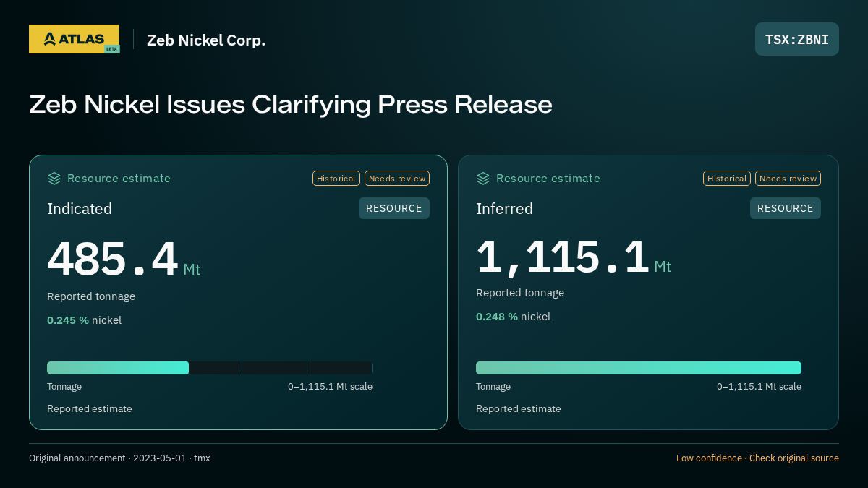Screen dimensions: 868x488
Task: Click the scale label in Indicated card
Action: click(330, 387)
